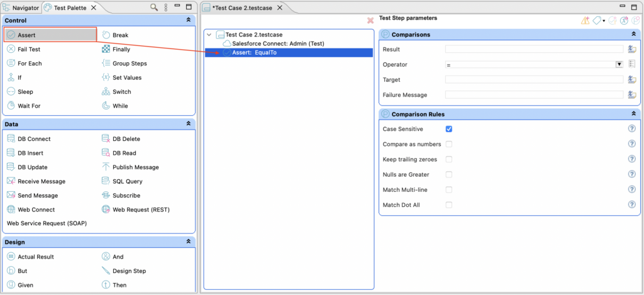
Task: Open the Test Palette view menu dots
Action: (166, 7)
